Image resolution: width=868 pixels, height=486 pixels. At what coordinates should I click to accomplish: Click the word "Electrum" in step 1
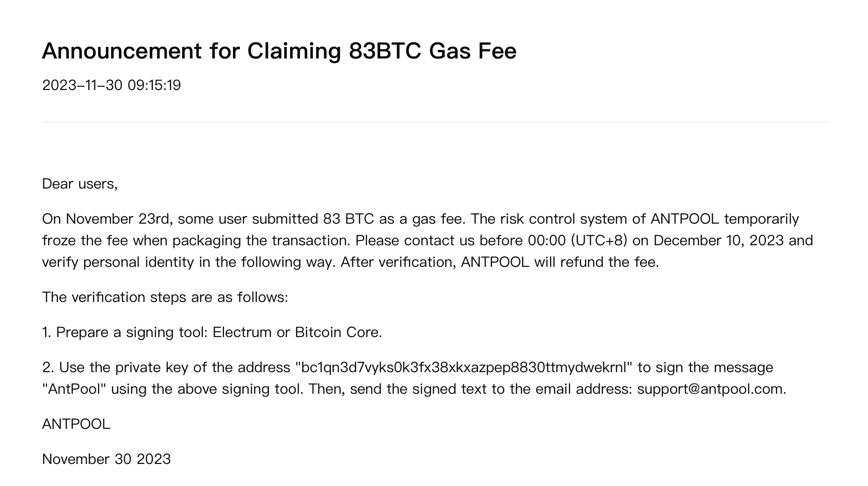coord(242,332)
